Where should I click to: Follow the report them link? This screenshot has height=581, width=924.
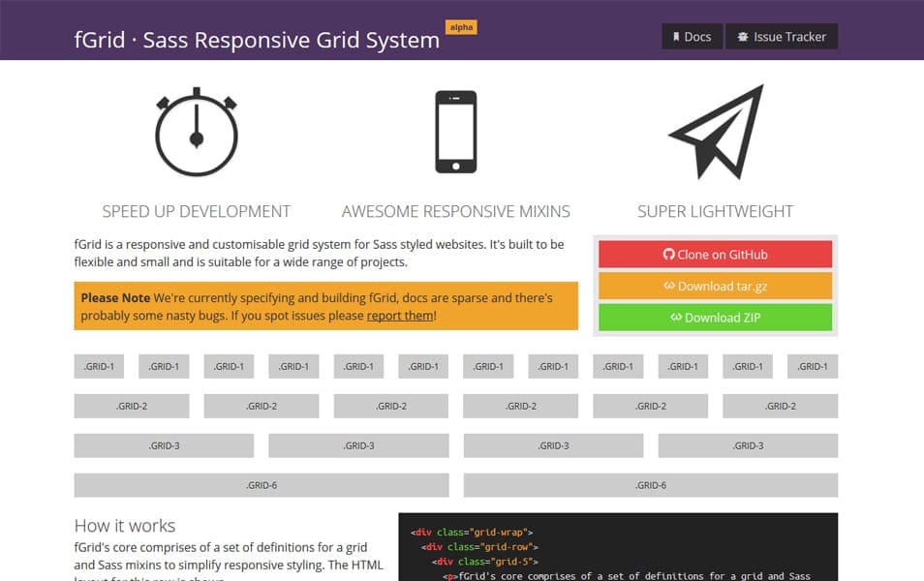click(x=400, y=316)
